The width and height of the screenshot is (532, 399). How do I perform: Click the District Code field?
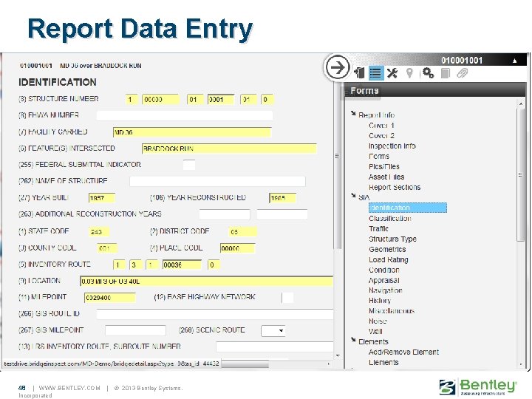tap(242, 232)
